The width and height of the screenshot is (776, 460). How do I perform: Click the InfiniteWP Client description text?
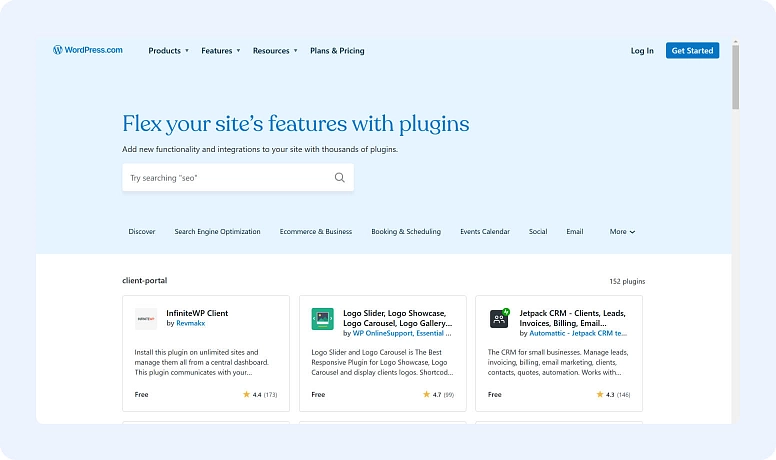(201, 362)
